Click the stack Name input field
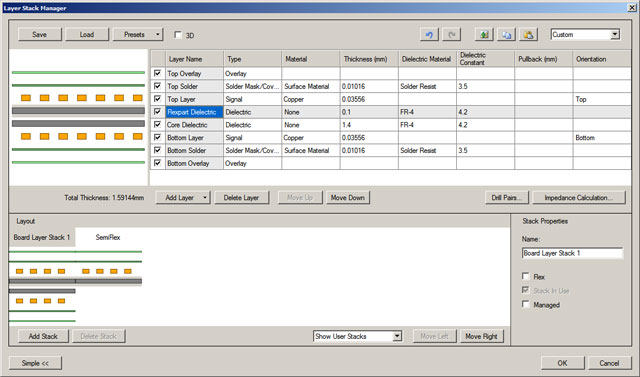The height and width of the screenshot is (377, 640). 572,253
